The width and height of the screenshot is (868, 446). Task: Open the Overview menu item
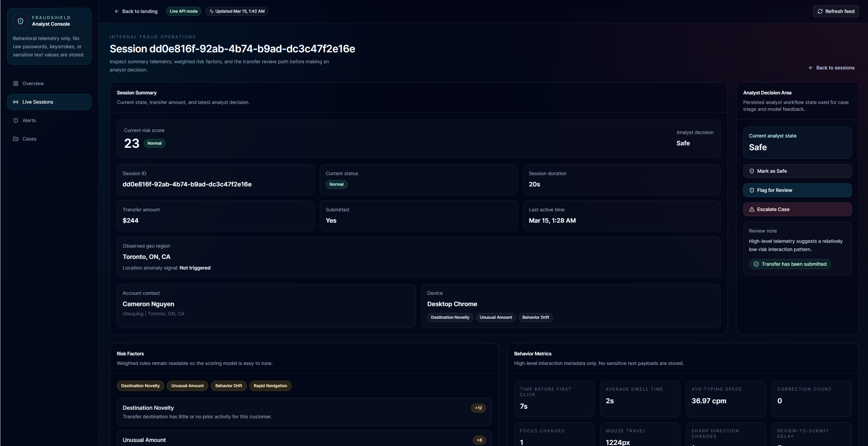33,83
